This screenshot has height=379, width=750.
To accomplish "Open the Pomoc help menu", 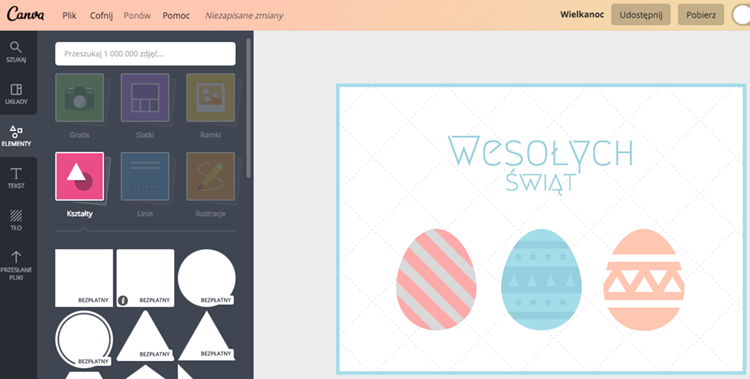I will pos(176,15).
